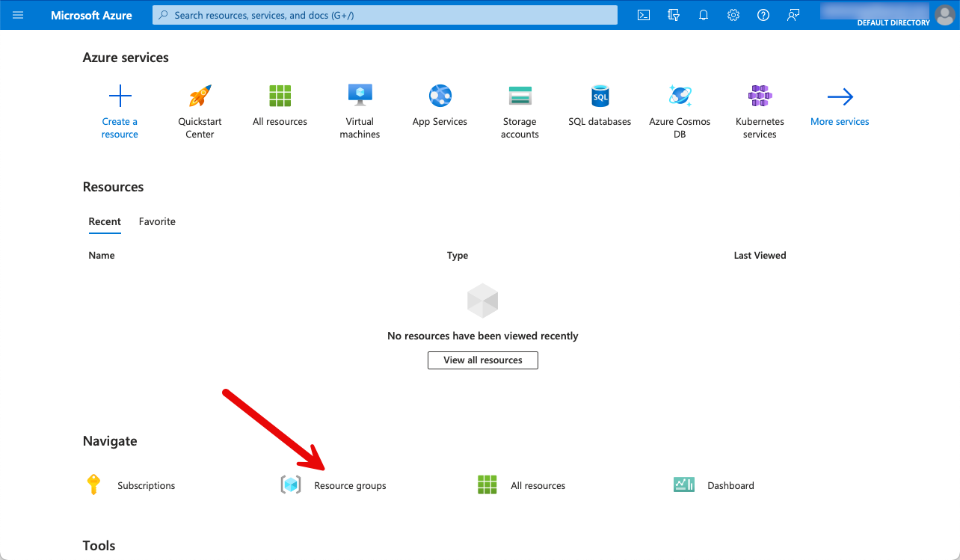Open Azure Cosmos DB icon
Screen dimensions: 960x560
[x=680, y=96]
